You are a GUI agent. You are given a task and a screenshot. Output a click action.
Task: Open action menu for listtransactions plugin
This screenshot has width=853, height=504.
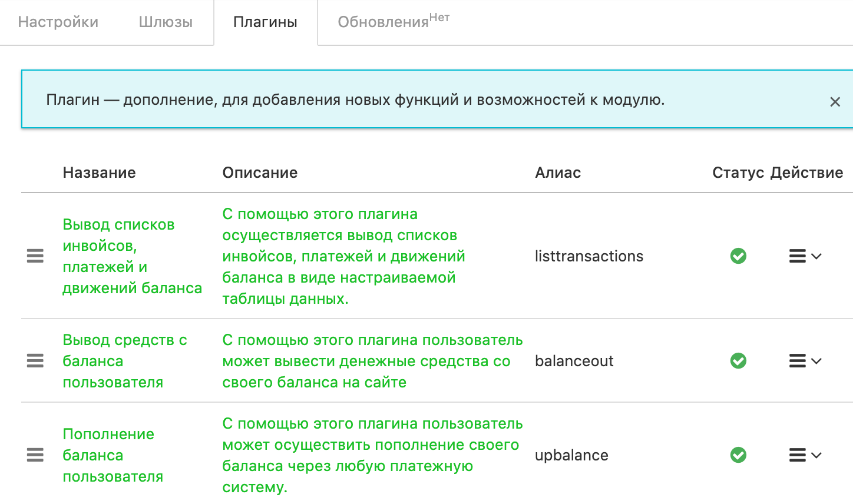[x=805, y=256]
